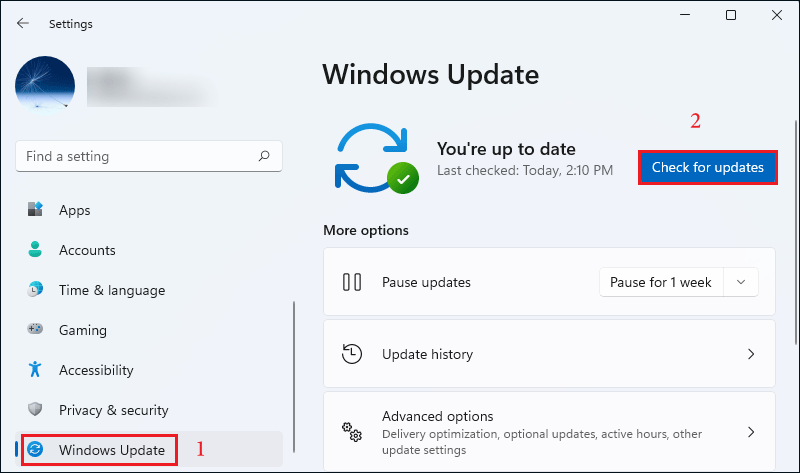
Task: Click the magnifier search icon
Action: click(264, 156)
